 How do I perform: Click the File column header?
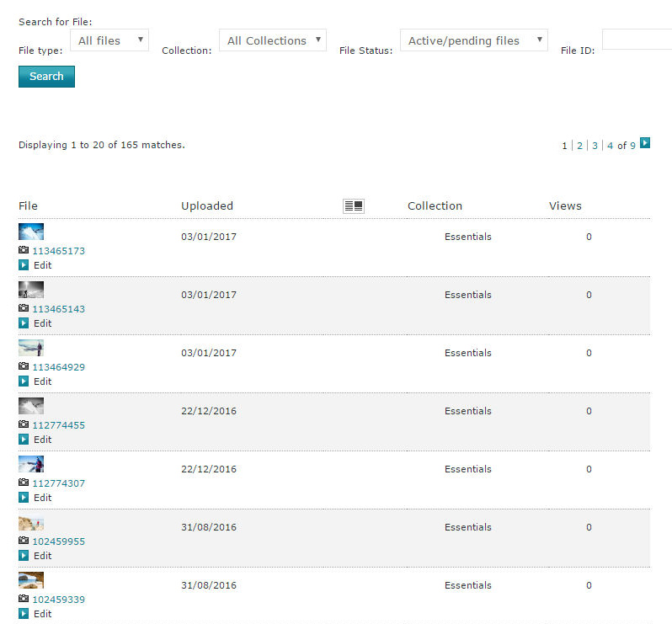[x=29, y=206]
